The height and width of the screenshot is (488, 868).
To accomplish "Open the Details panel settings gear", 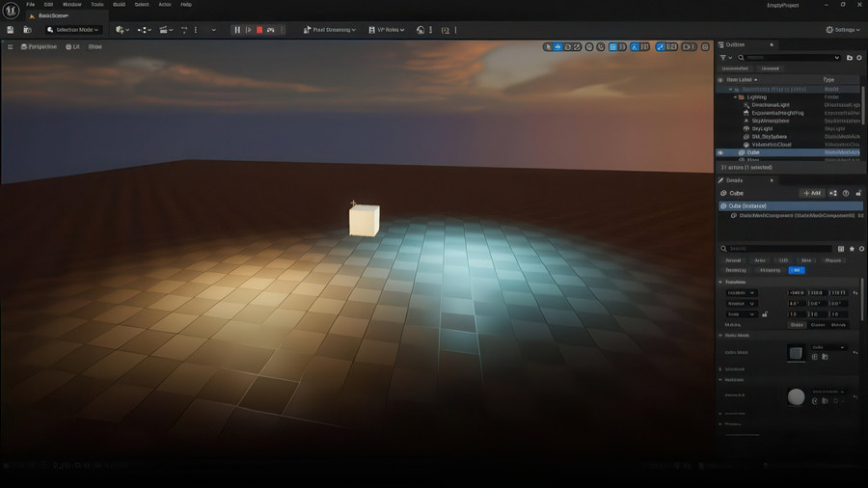I will pos(861,249).
